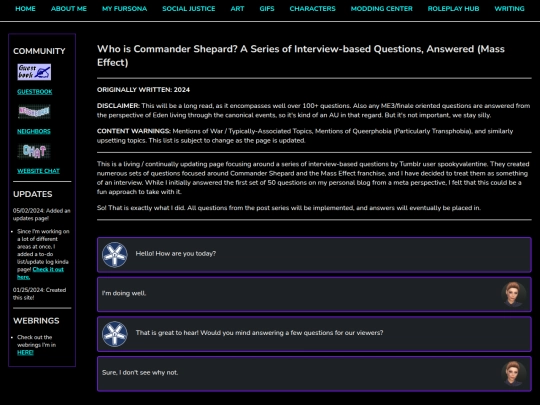The width and height of the screenshot is (540, 405).
Task: Click the 'I'm doing well.' reply text
Action: (x=124, y=293)
